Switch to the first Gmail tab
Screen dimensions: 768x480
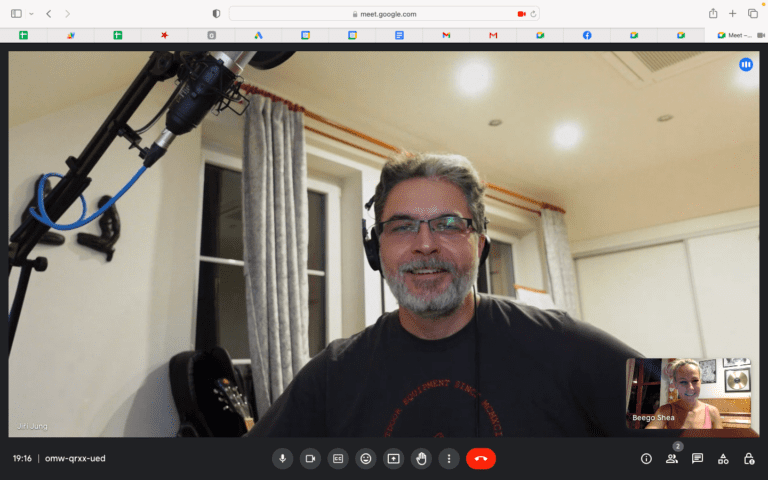(446, 35)
